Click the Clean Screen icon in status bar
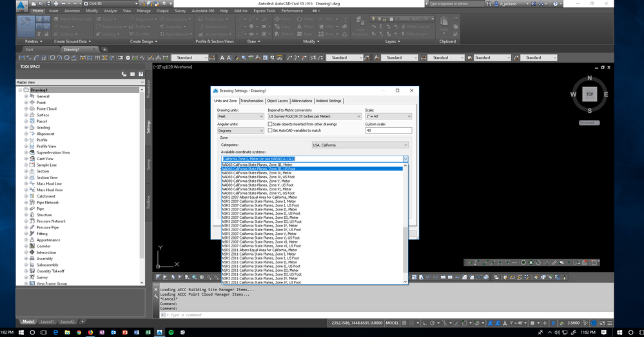 tap(602, 323)
